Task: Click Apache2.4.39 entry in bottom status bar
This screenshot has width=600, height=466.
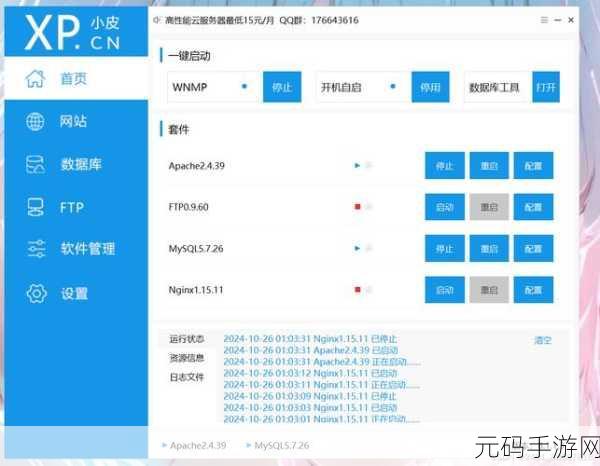Action: tap(194, 445)
